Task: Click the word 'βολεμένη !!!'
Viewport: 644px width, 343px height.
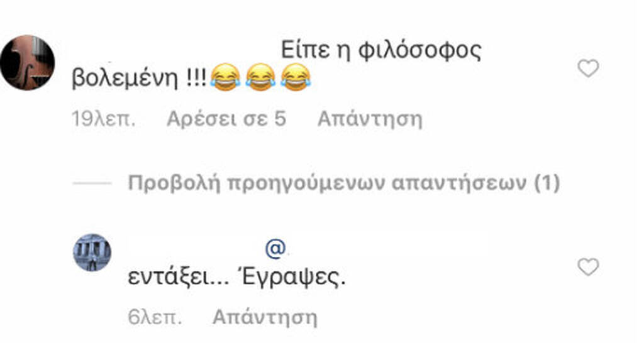Action: click(x=139, y=78)
